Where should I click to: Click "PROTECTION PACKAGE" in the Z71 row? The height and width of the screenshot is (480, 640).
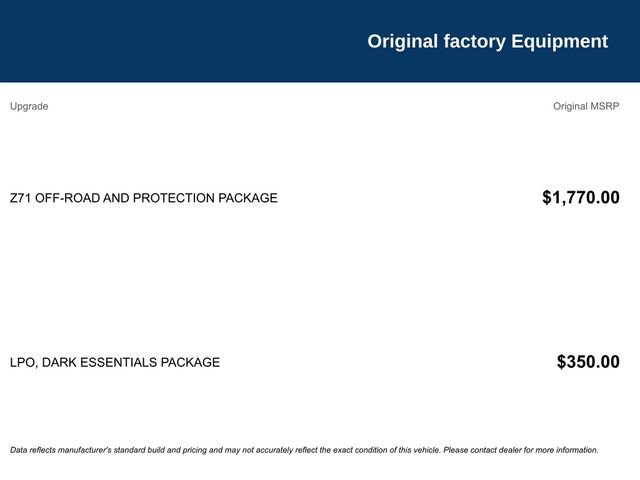[x=205, y=198]
